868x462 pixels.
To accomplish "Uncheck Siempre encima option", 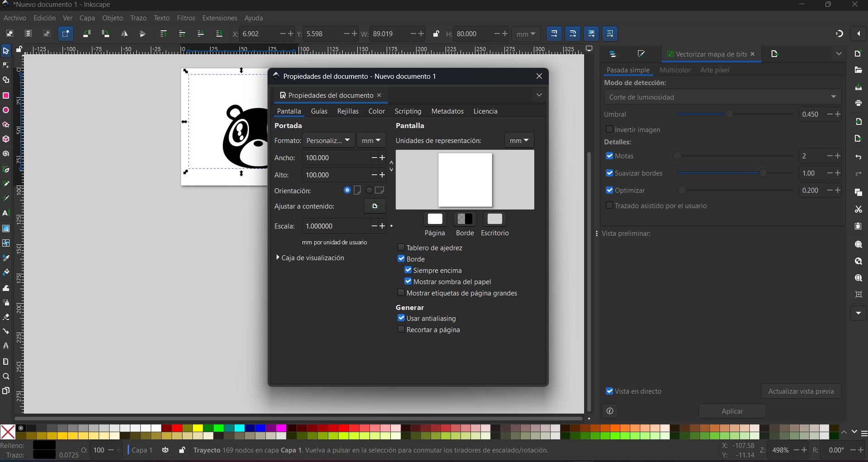I will point(408,270).
